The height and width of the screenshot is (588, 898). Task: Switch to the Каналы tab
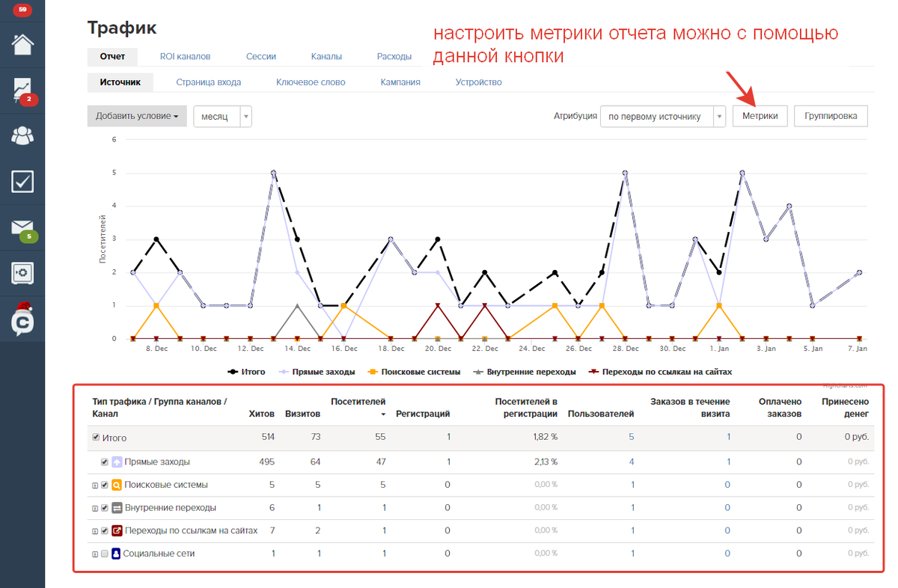[326, 56]
